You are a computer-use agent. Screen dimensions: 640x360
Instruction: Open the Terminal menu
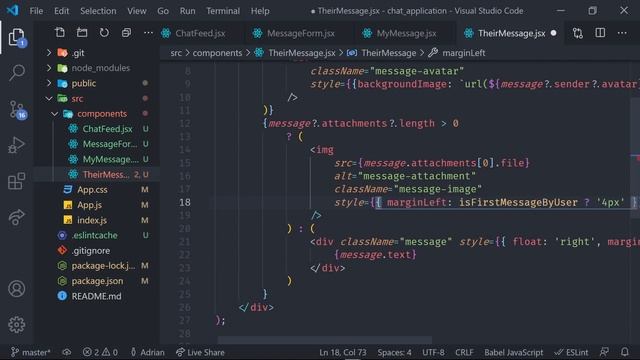pyautogui.click(x=223, y=11)
